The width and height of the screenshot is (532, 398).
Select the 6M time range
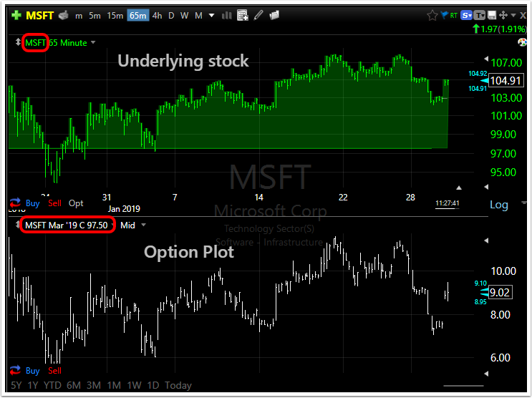coord(74,385)
